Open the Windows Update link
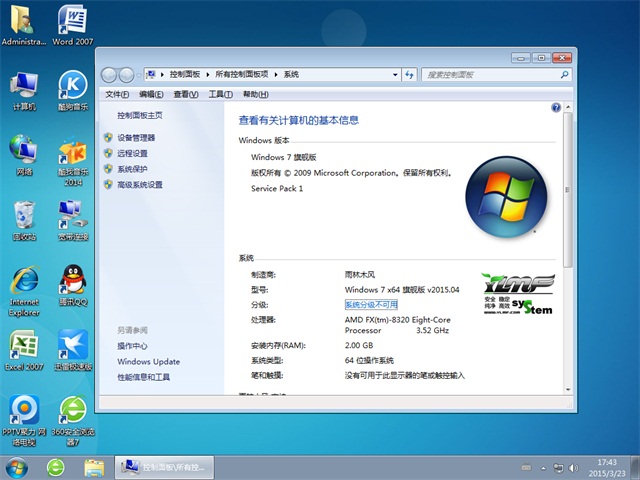Screen dimensions: 640x480 coord(149,362)
